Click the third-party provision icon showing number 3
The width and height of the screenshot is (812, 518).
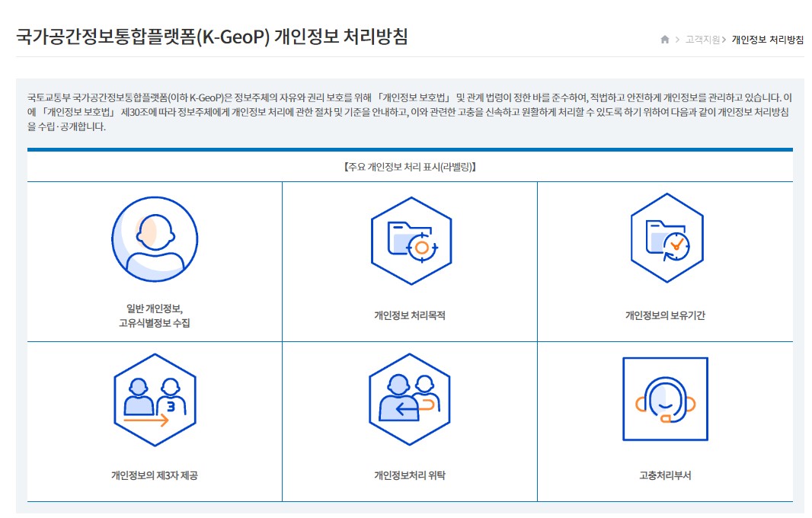pyautogui.click(x=155, y=401)
